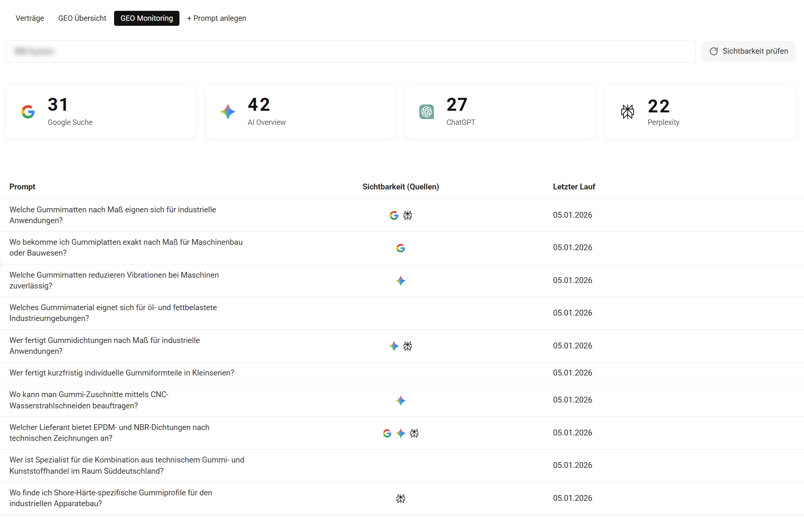Viewport: 804px width, 532px height.
Task: Click the AI Overview icon in the Vibrationen bei Maschinen row
Action: pos(401,281)
